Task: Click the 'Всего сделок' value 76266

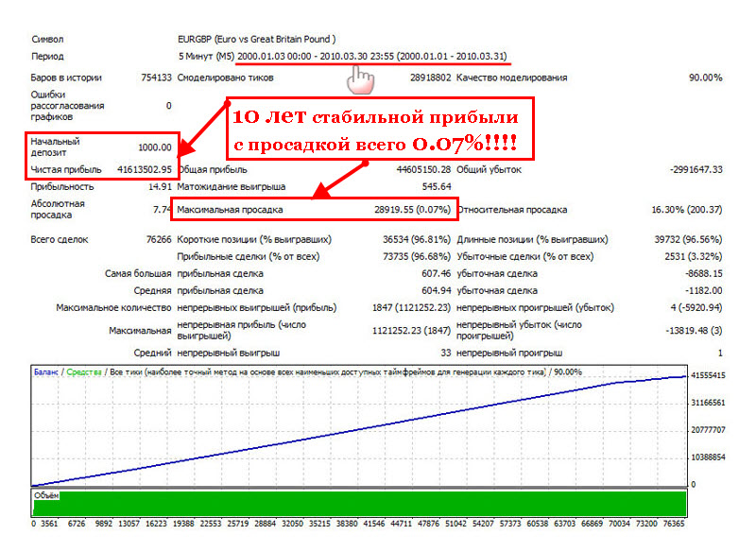Action: (156, 240)
